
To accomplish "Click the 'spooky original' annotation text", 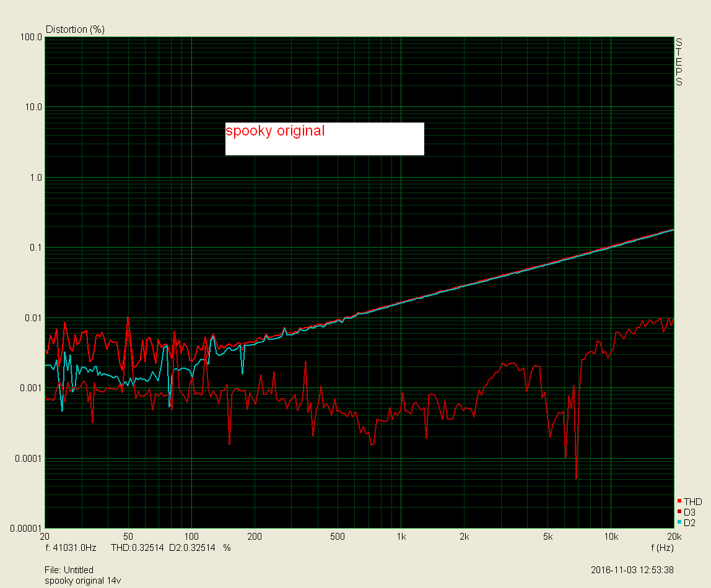I will point(275,131).
